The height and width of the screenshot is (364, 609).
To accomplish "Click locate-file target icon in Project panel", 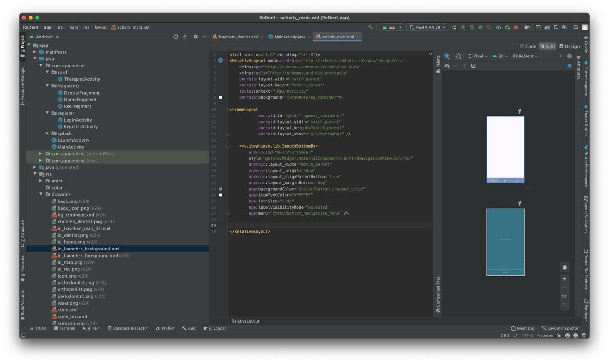I will coord(176,37).
